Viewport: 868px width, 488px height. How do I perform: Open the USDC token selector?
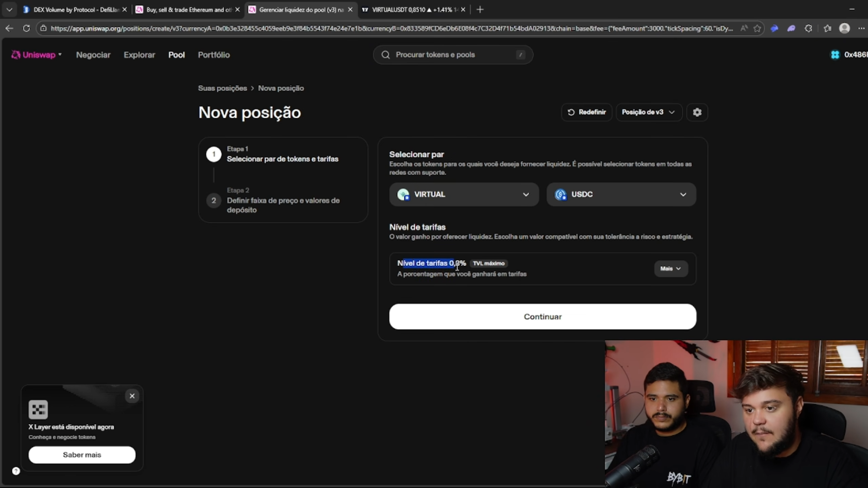(621, 194)
